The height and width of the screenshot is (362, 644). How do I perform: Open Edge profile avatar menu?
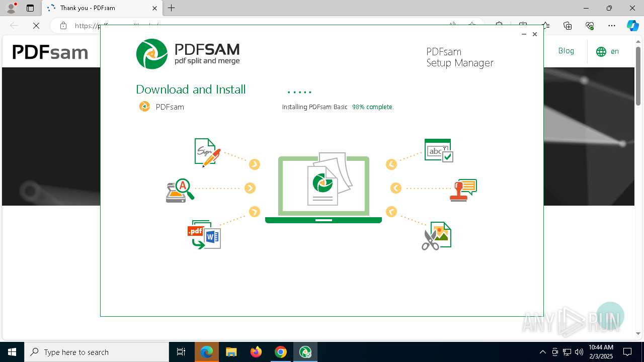coord(11,8)
